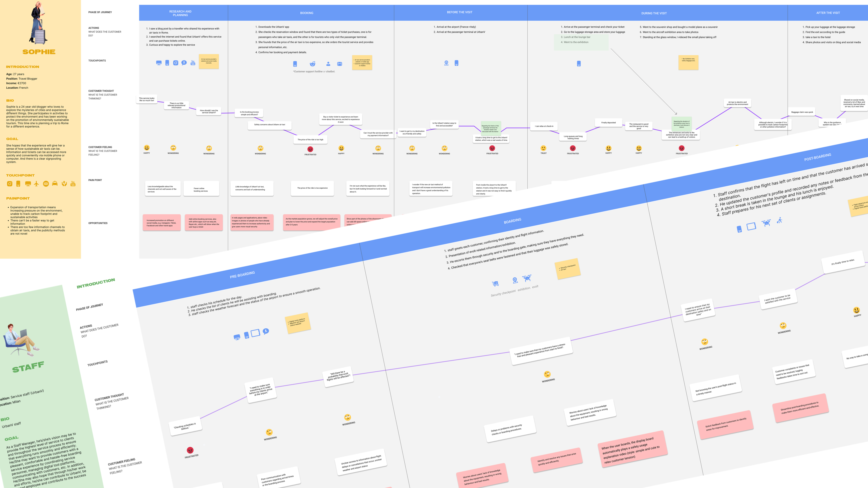
Task: Click the yellow sticky note about social media channels
Action: (x=209, y=62)
